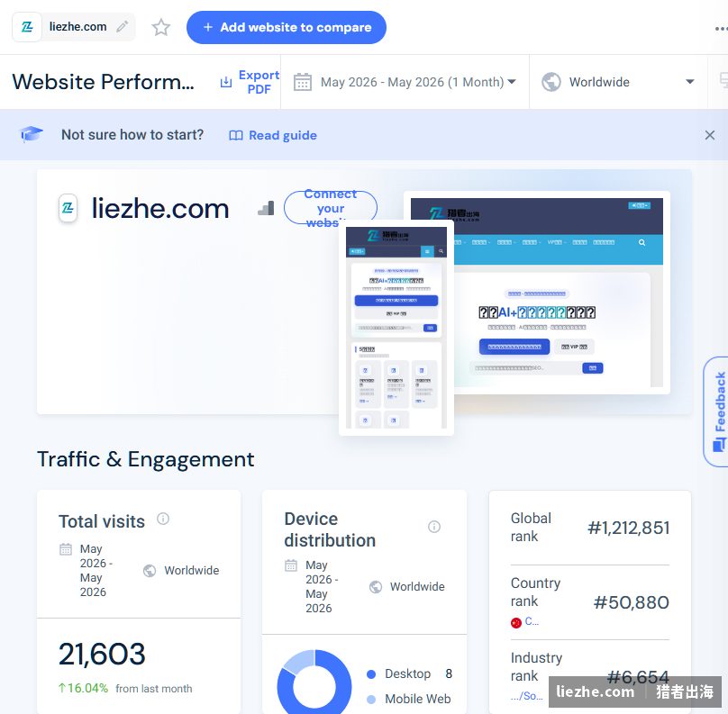Click globe icon in Total visits card
Screen dimensions: 728x714
coord(150,571)
